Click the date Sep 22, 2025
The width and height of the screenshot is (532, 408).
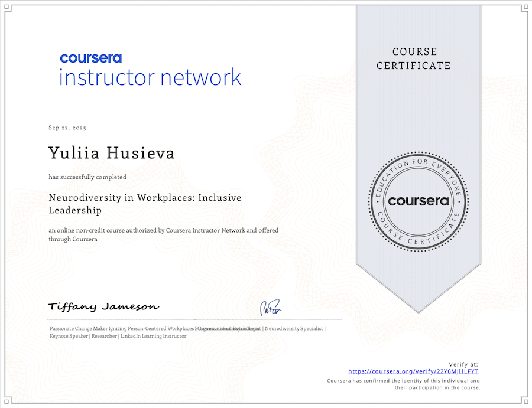(67, 128)
